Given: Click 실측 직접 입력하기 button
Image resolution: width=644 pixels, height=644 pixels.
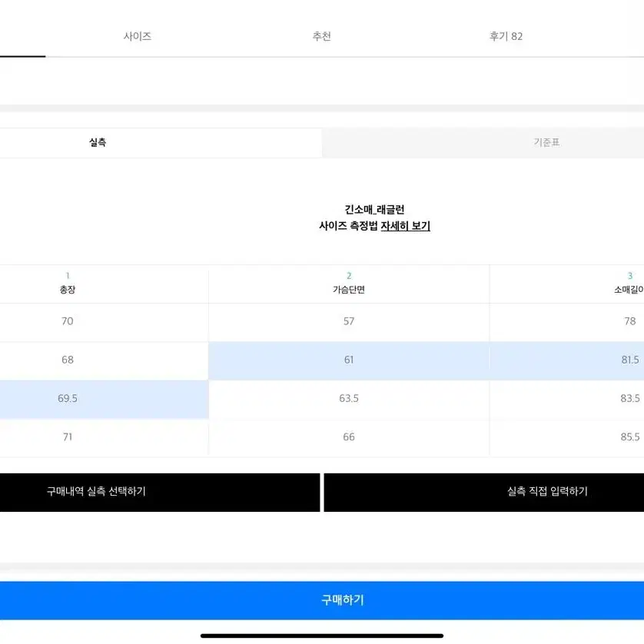Looking at the screenshot, I should 484,492.
